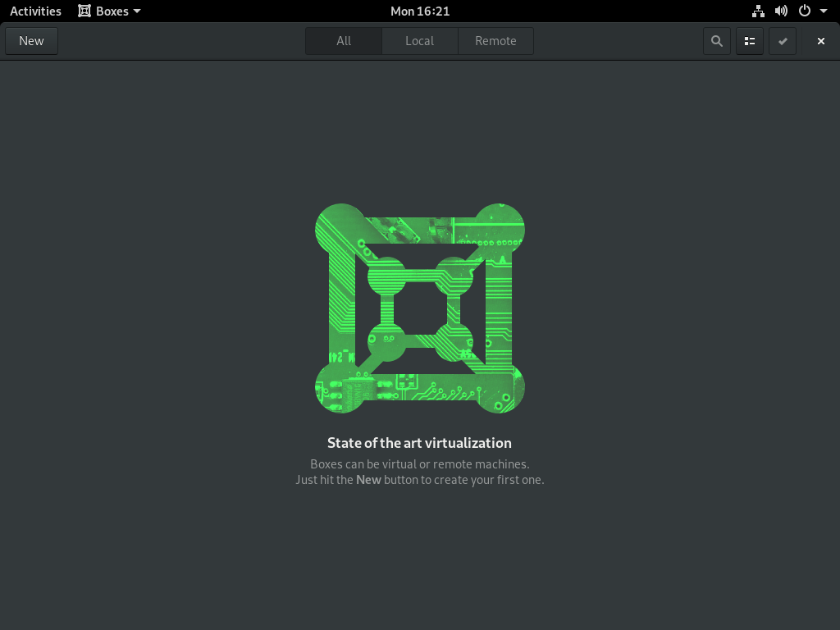This screenshot has width=840, height=630.
Task: Click the power icon in top bar
Action: click(804, 11)
